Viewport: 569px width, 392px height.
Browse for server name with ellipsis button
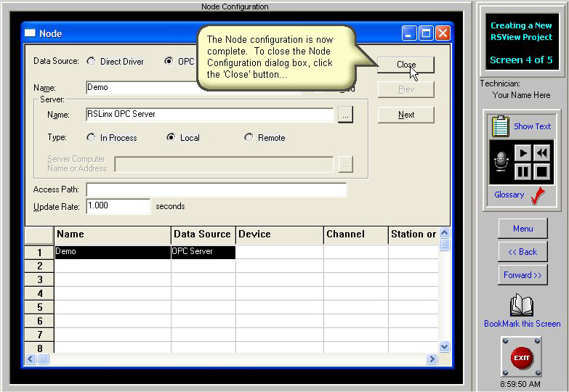point(345,115)
